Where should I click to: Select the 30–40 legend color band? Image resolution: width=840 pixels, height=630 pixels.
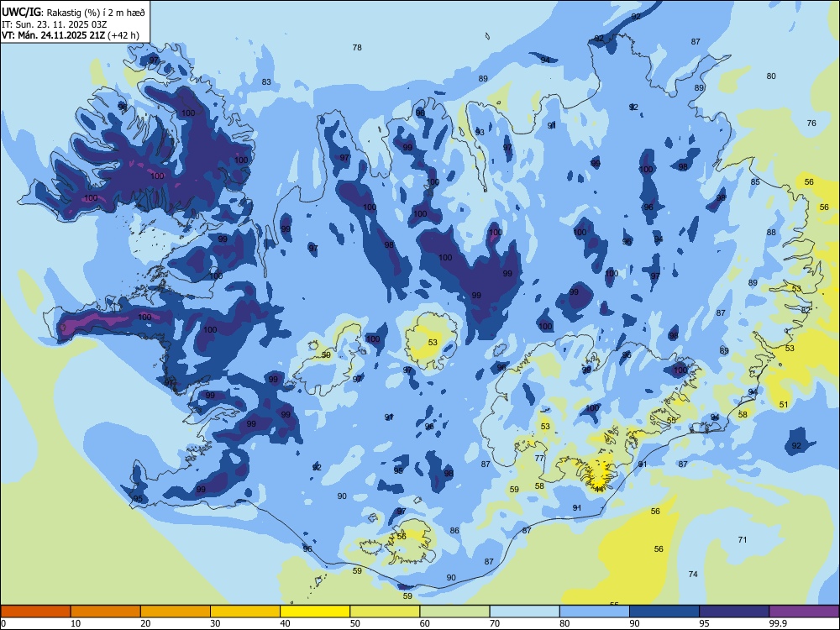coord(245,612)
